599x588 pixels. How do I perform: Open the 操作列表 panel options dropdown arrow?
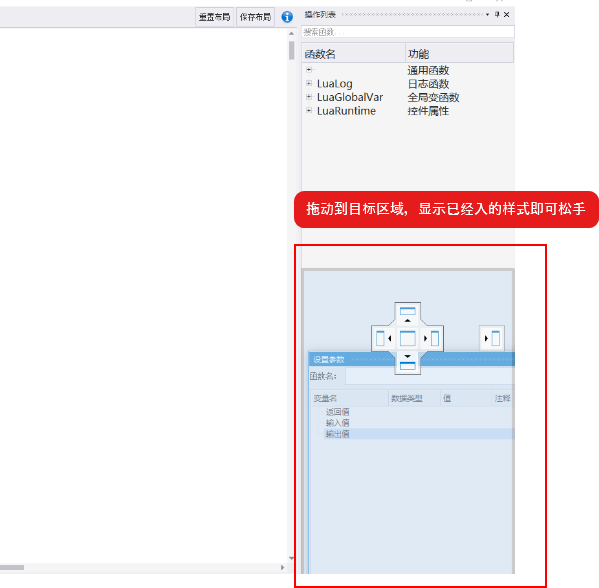487,15
